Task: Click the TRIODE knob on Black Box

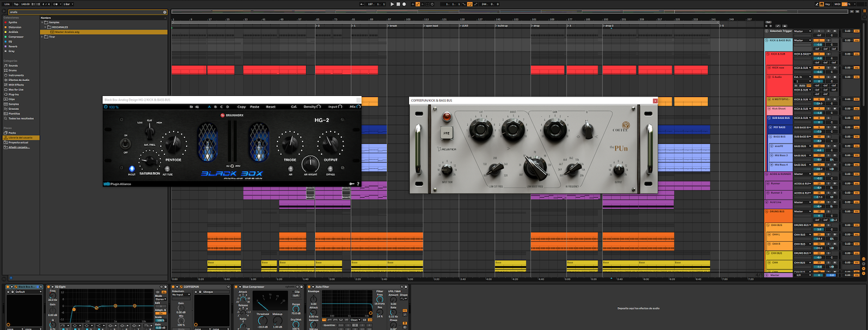Action: coord(290,144)
